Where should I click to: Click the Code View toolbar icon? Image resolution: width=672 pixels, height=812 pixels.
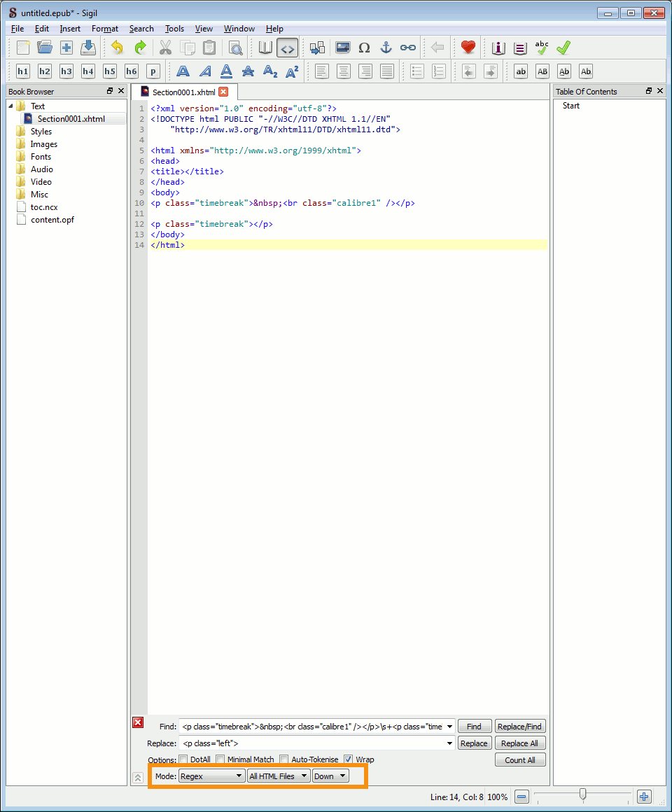[x=287, y=48]
